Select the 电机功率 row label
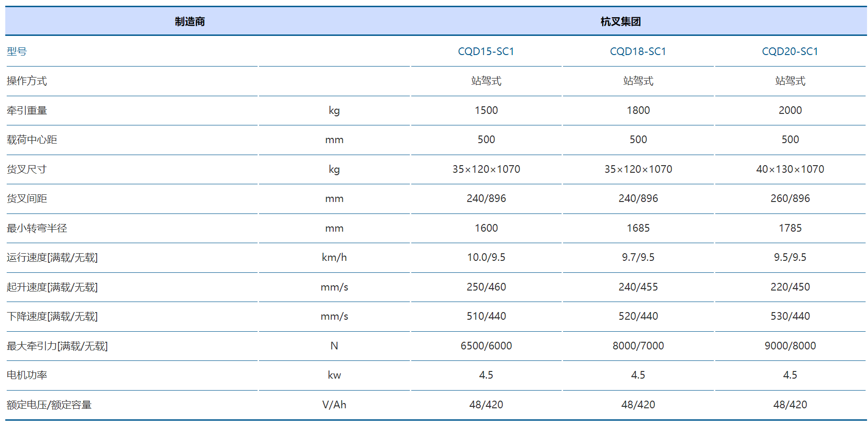This screenshot has height=426, width=868. (x=27, y=375)
